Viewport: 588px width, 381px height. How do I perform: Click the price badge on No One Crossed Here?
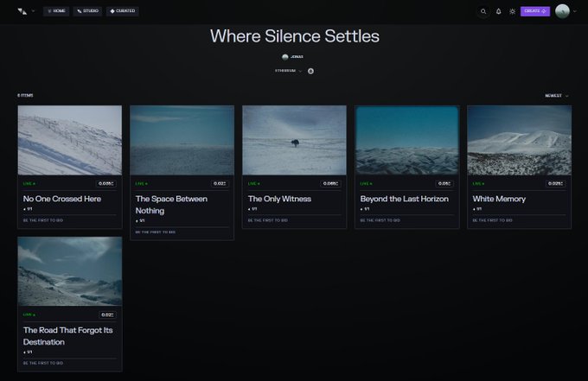(106, 183)
